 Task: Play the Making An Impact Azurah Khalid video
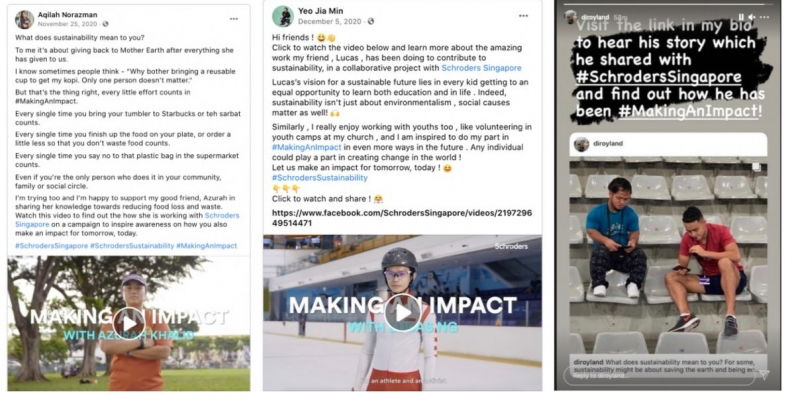129,323
